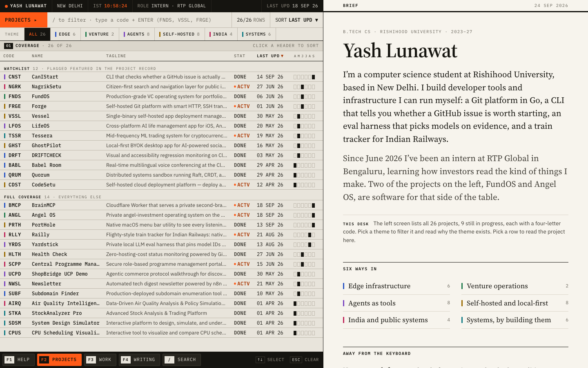Select the RLLY Railly project row
The width and height of the screenshot is (588, 368).
pos(161,235)
